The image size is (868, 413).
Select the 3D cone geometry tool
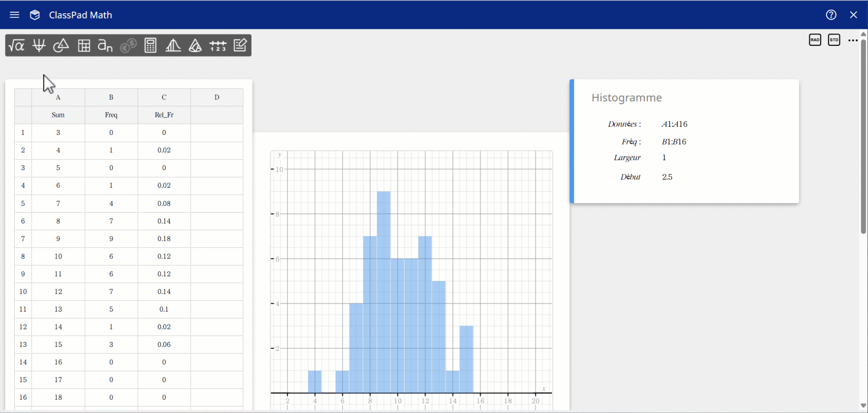(195, 45)
